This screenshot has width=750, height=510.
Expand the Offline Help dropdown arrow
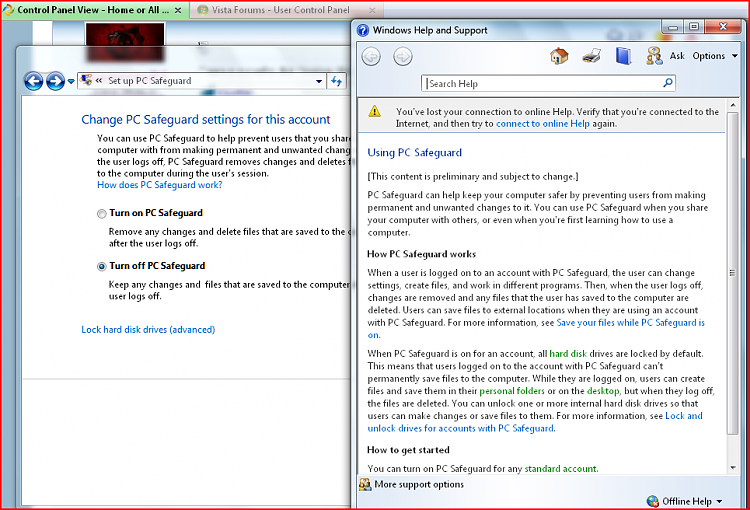pyautogui.click(x=719, y=501)
